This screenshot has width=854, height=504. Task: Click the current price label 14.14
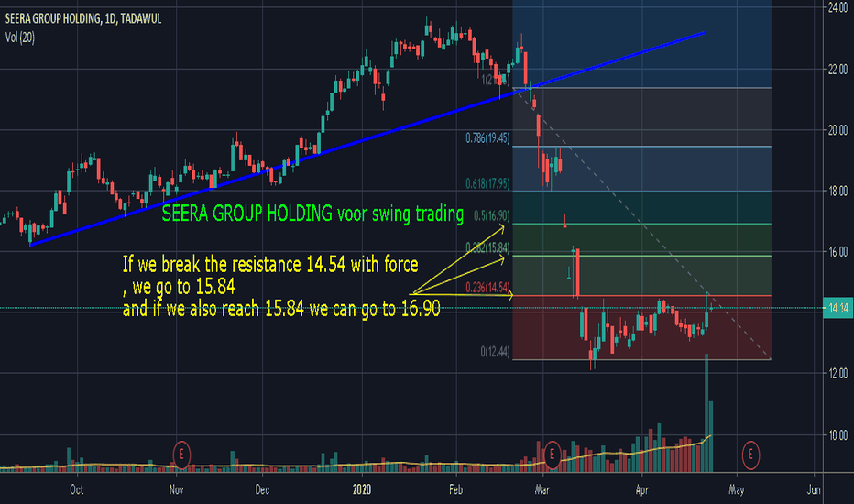tap(838, 309)
